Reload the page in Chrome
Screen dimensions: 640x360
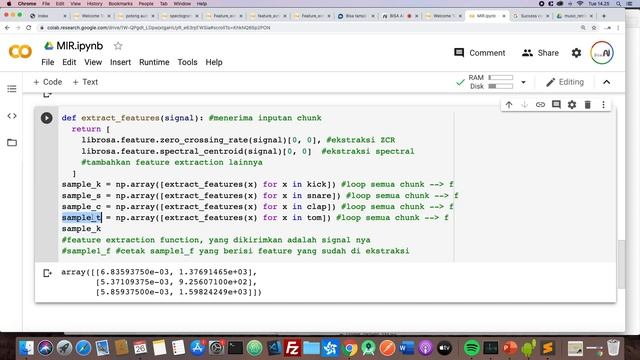[29, 28]
